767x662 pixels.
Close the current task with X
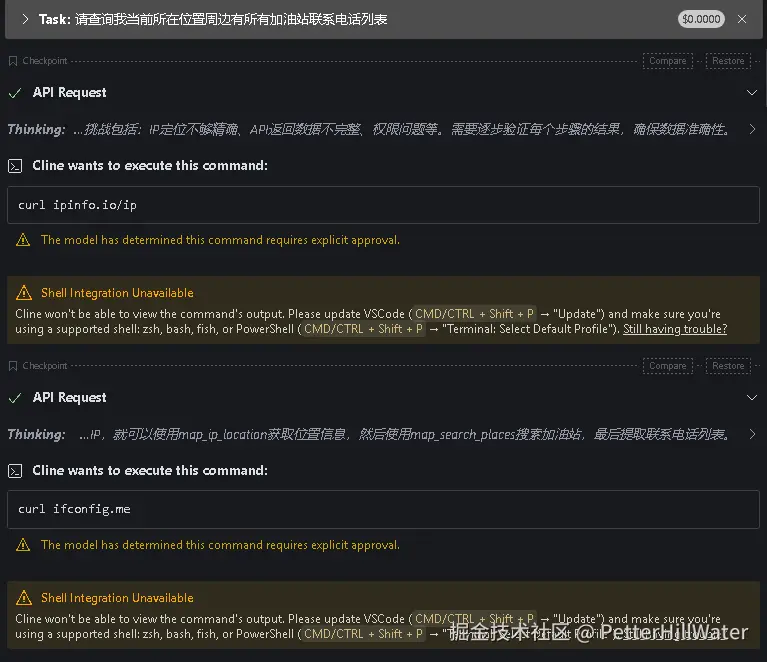tap(742, 19)
